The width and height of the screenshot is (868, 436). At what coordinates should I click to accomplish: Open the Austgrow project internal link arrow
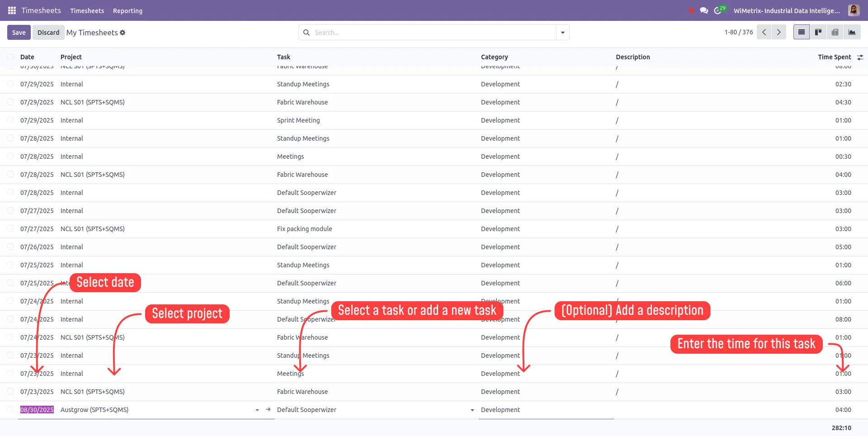point(268,409)
